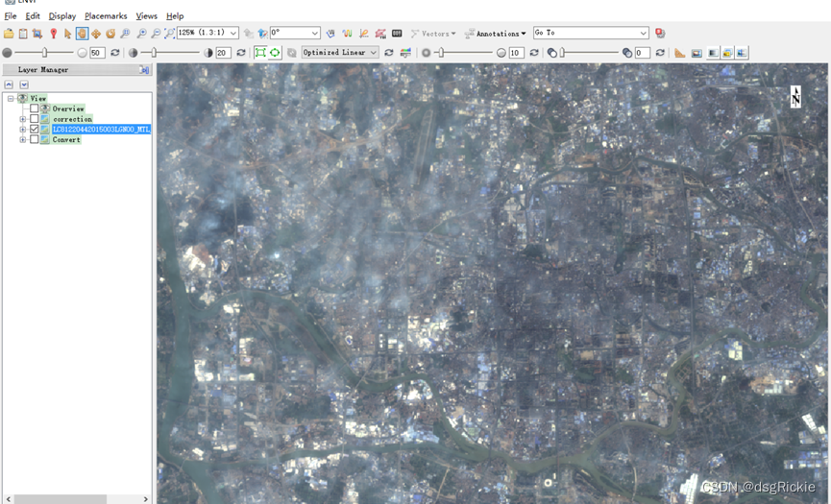
Task: Open the Data Manager clipboard icon
Action: (23, 34)
